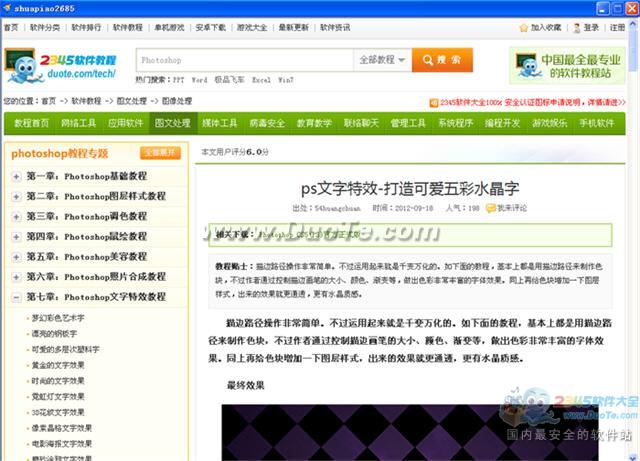Click the Photoshop CS5 related download link

pos(310,237)
